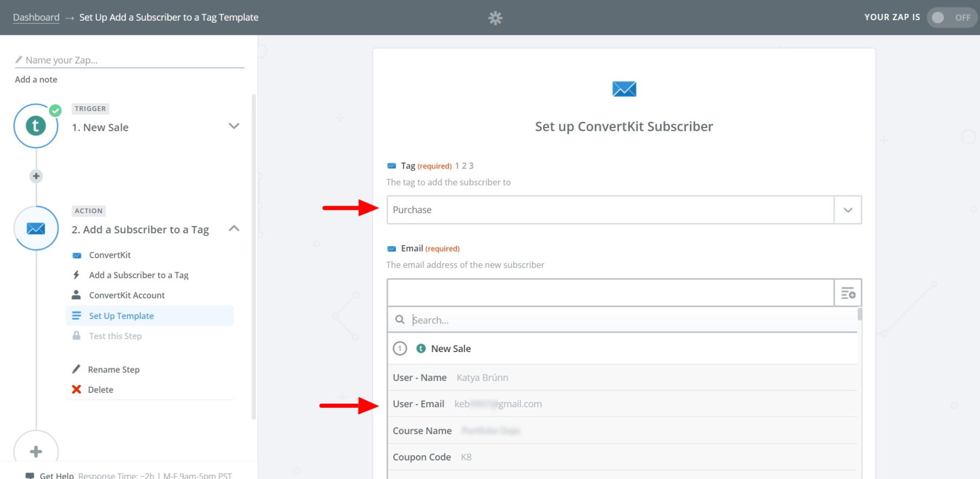Click the Email input field
980x479 pixels.
610,293
